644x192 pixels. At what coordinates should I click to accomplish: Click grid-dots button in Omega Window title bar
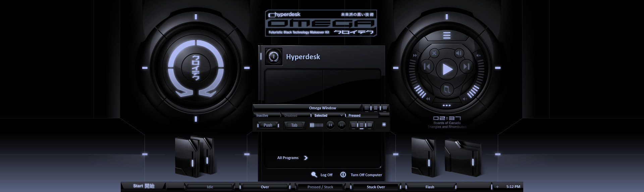tap(367, 108)
